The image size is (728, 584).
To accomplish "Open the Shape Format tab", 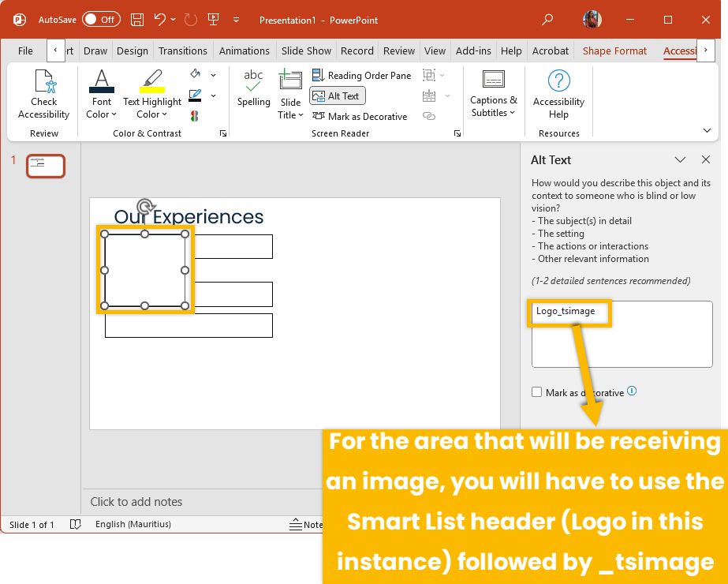I will (614, 51).
